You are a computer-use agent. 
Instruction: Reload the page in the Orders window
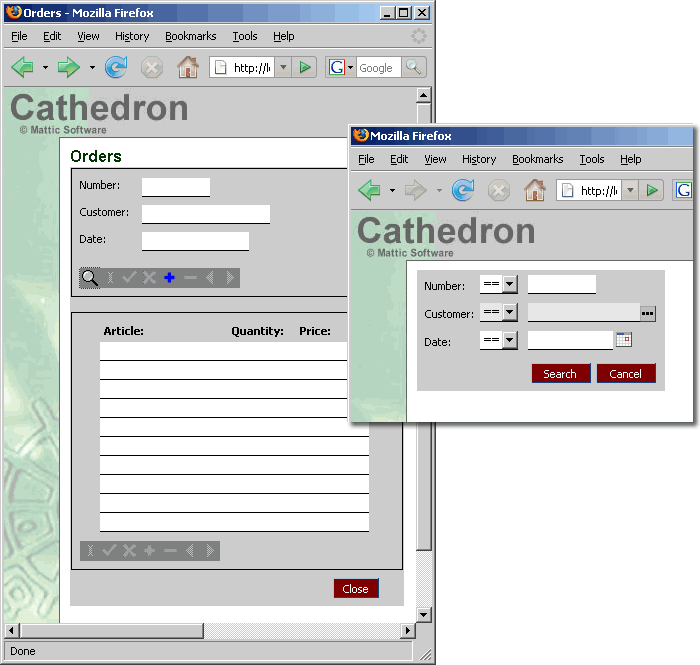pyautogui.click(x=116, y=68)
